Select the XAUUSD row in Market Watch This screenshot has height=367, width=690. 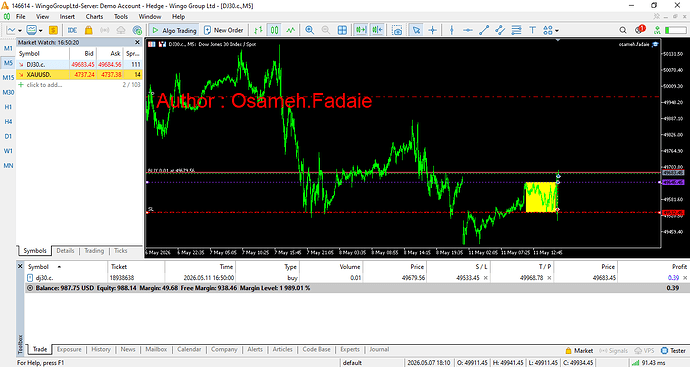pos(79,74)
